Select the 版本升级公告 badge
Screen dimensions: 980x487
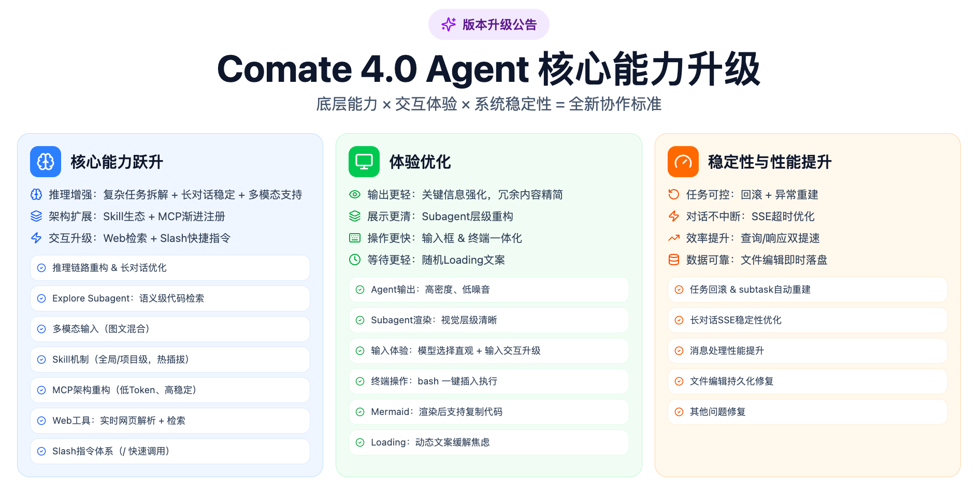489,24
